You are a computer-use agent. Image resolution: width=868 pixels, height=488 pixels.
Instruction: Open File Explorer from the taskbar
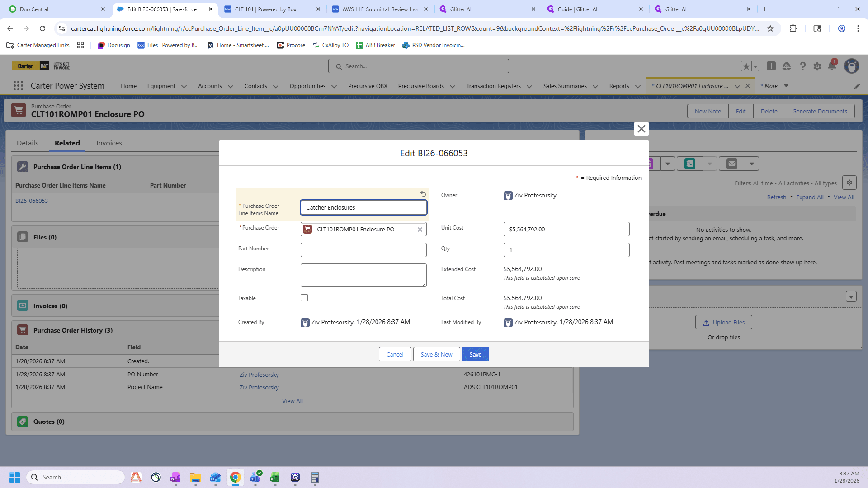click(x=195, y=478)
